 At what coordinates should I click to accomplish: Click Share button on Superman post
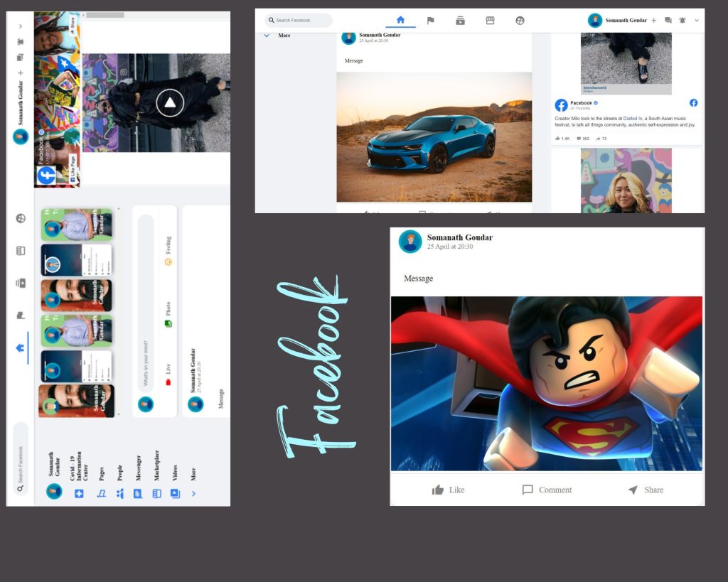click(646, 490)
